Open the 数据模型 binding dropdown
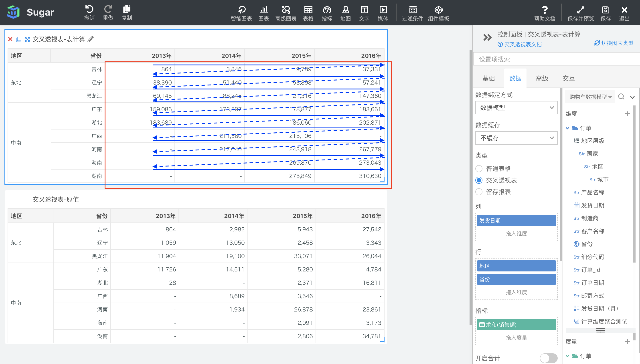 516,108
